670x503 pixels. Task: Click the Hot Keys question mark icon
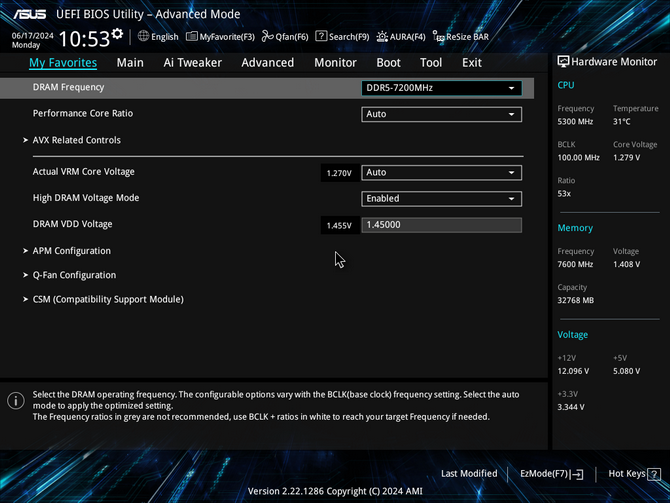click(x=654, y=474)
